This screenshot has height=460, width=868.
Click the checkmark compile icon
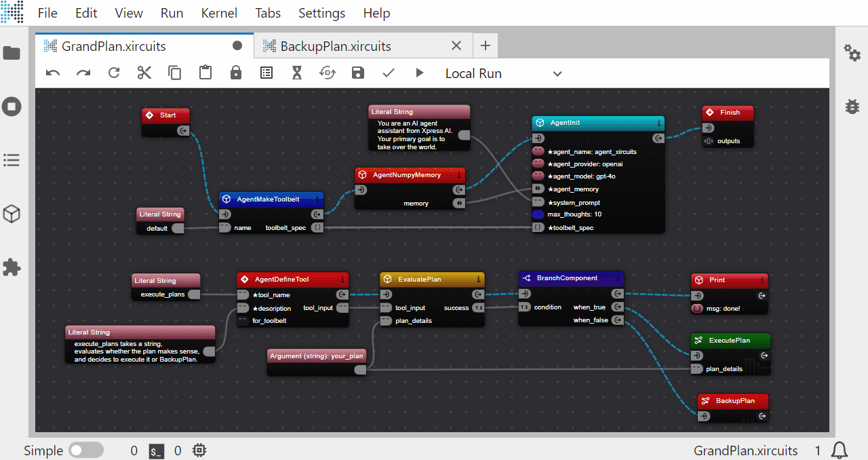pyautogui.click(x=389, y=73)
